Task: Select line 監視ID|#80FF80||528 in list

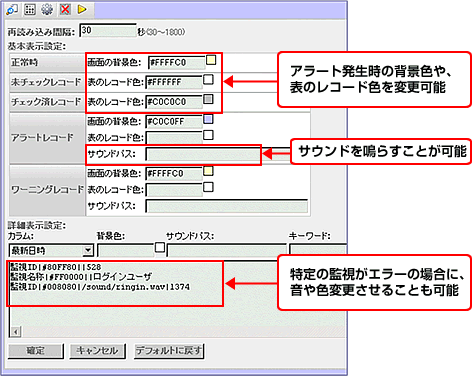Action: [x=55, y=267]
